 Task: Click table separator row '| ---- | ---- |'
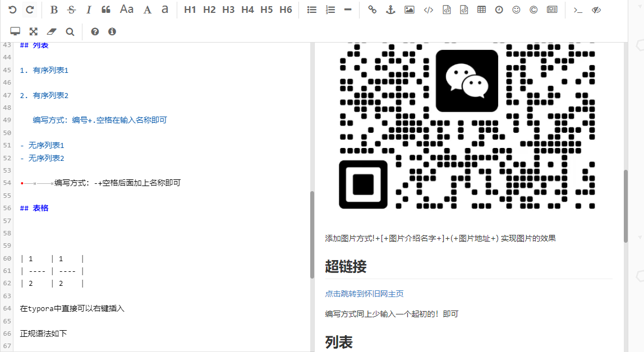[x=52, y=271]
